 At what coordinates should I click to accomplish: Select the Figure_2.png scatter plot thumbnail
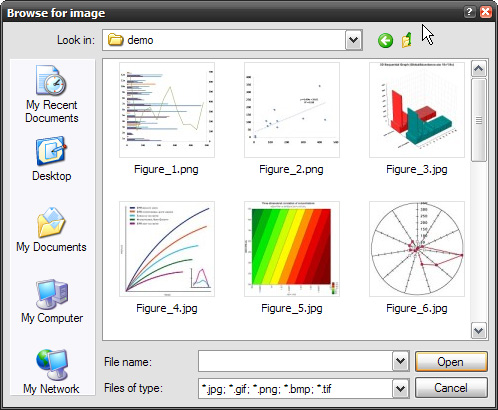[x=292, y=110]
